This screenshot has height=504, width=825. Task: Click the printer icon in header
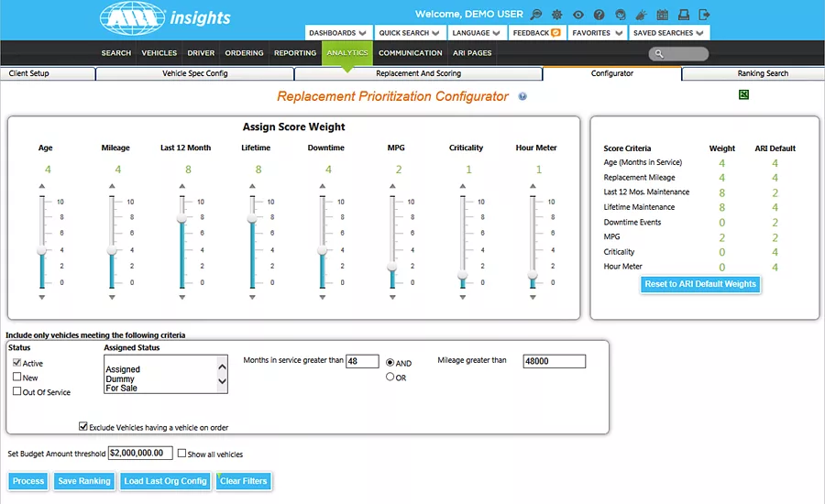click(684, 15)
